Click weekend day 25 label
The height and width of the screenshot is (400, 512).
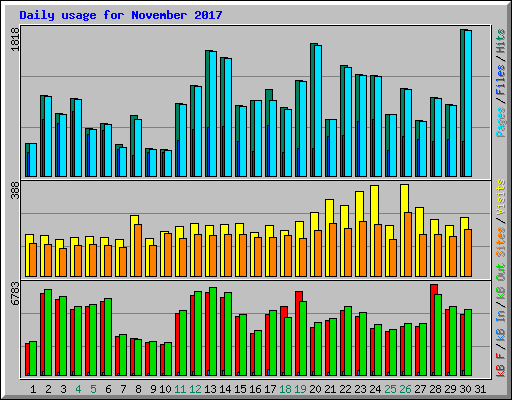coord(390,389)
